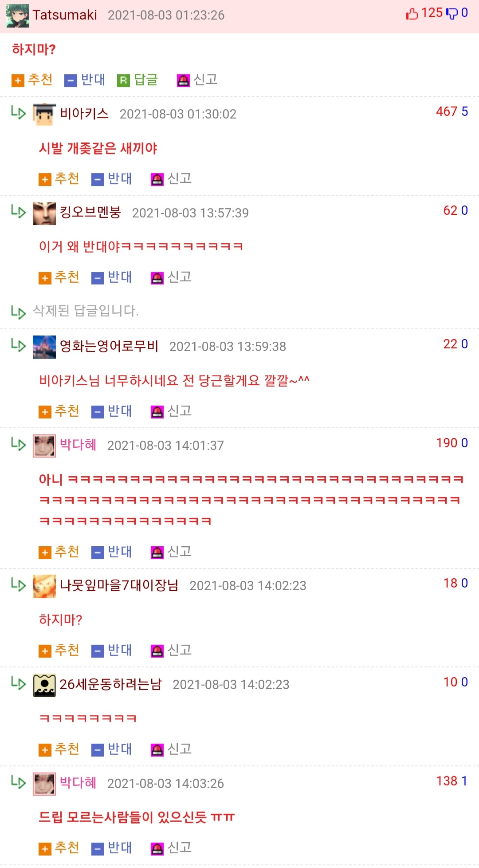
Task: Click the orange plus 추천 icon under 킹오브멘붕's reply
Action: (x=45, y=278)
